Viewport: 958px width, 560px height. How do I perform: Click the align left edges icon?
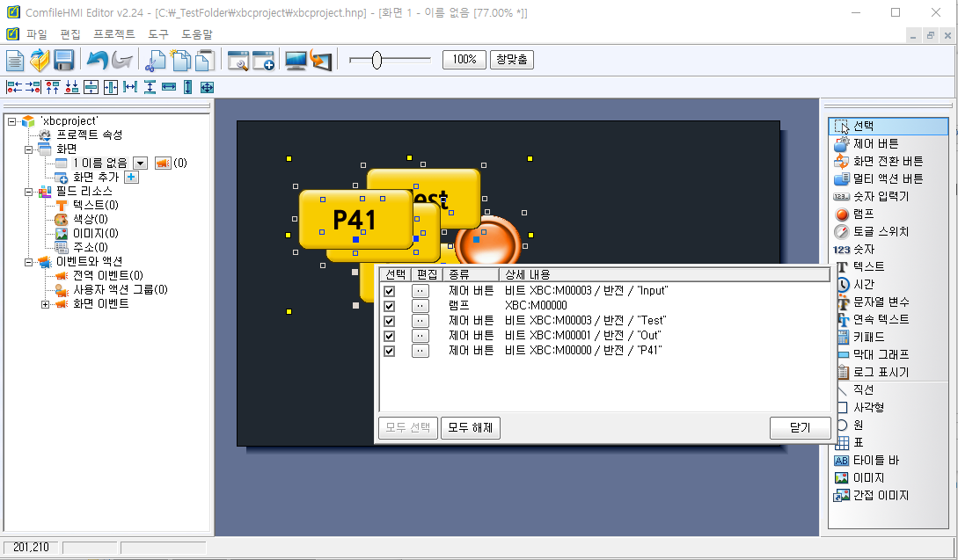point(13,87)
